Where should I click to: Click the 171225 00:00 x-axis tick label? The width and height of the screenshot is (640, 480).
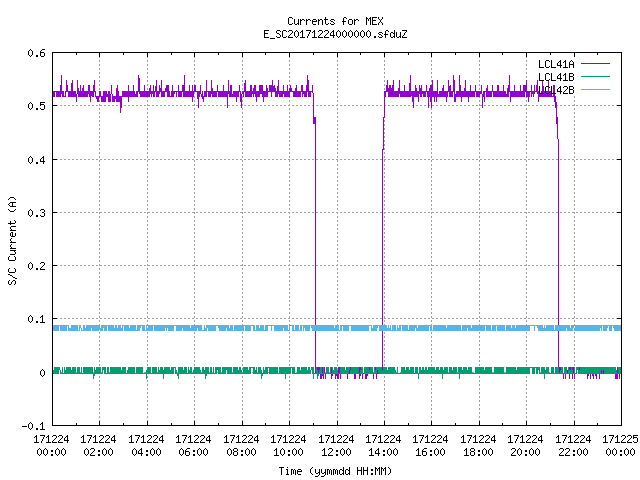(x=620, y=446)
